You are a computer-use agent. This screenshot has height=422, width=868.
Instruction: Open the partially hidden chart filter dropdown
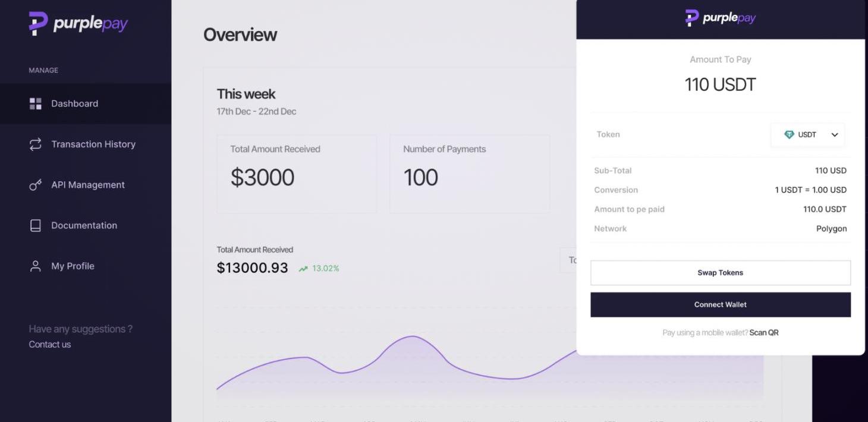tap(568, 260)
